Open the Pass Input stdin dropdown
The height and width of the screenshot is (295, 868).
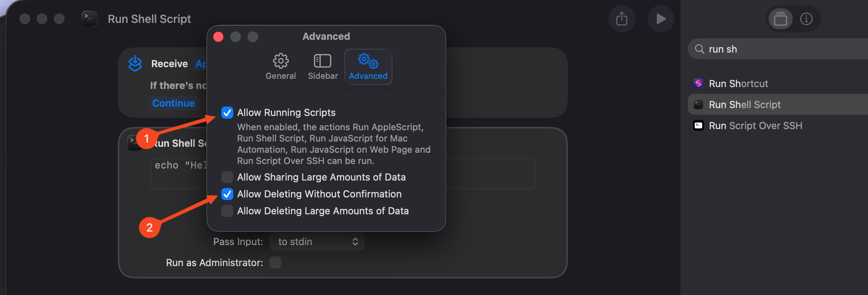coord(317,241)
